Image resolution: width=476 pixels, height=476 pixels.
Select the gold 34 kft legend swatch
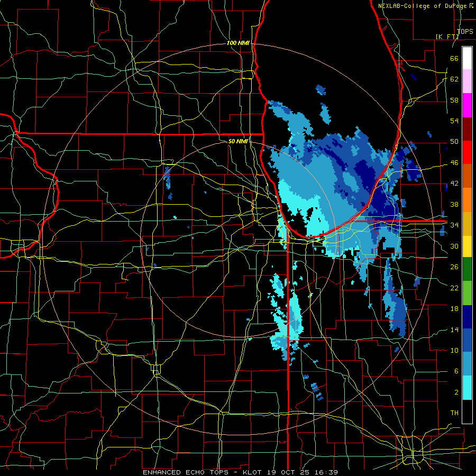click(x=467, y=224)
